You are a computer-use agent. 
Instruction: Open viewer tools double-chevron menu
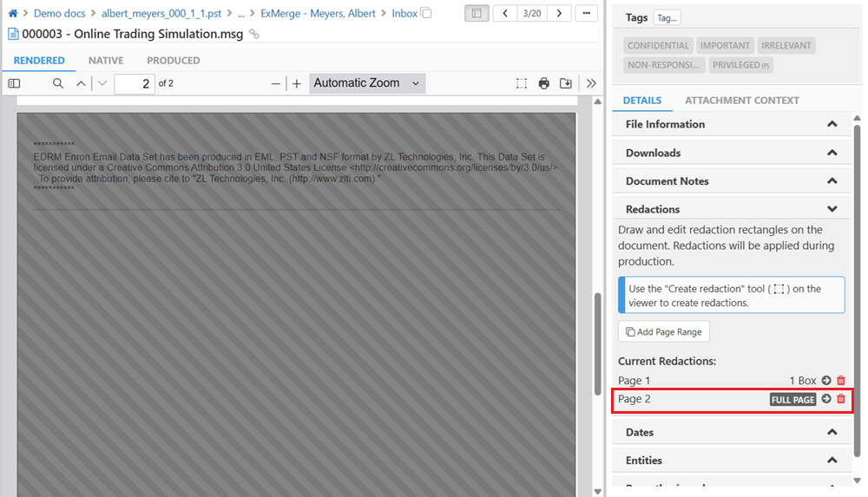[591, 83]
